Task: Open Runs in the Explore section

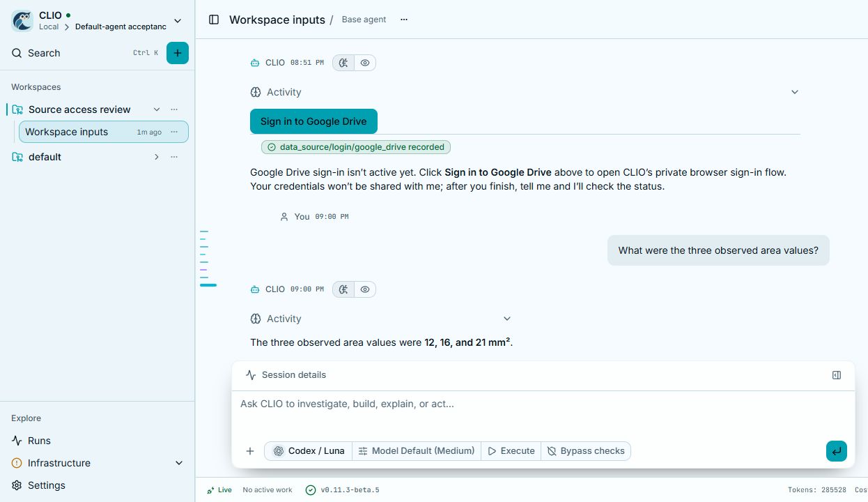Action: pos(39,441)
